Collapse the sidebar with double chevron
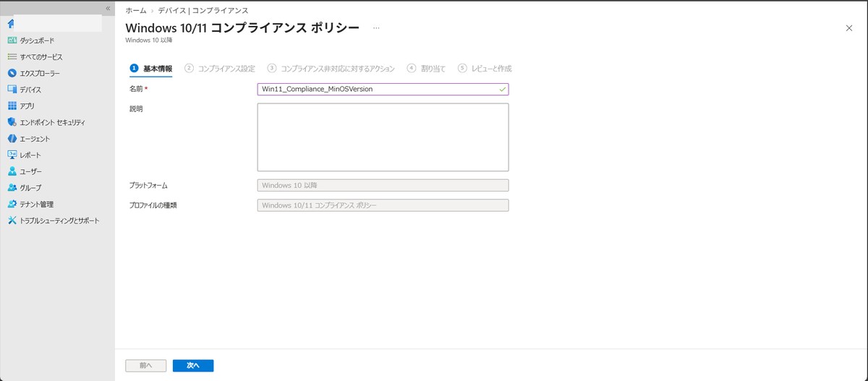This screenshot has width=868, height=381. click(x=108, y=8)
